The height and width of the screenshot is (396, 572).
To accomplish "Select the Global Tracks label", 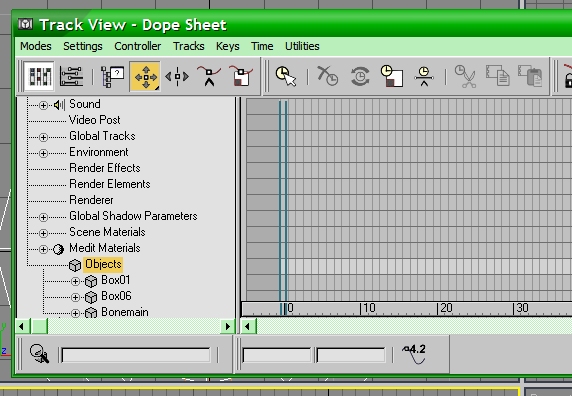I will [102, 136].
